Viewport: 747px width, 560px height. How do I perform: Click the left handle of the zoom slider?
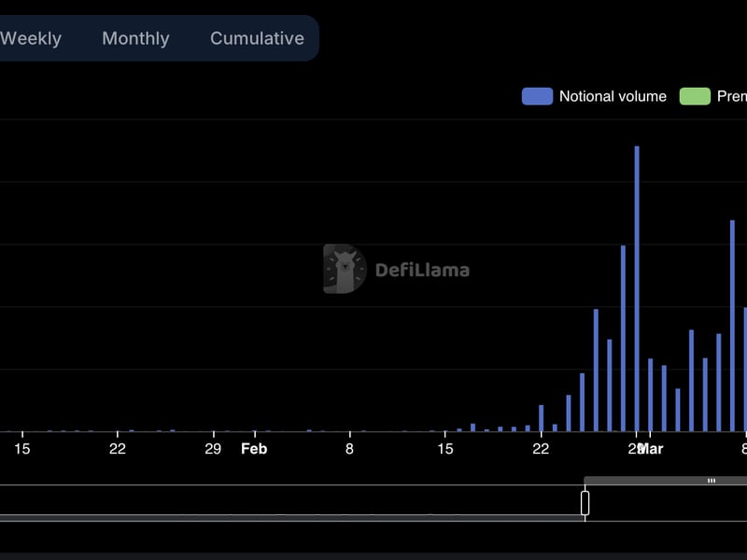(x=585, y=503)
